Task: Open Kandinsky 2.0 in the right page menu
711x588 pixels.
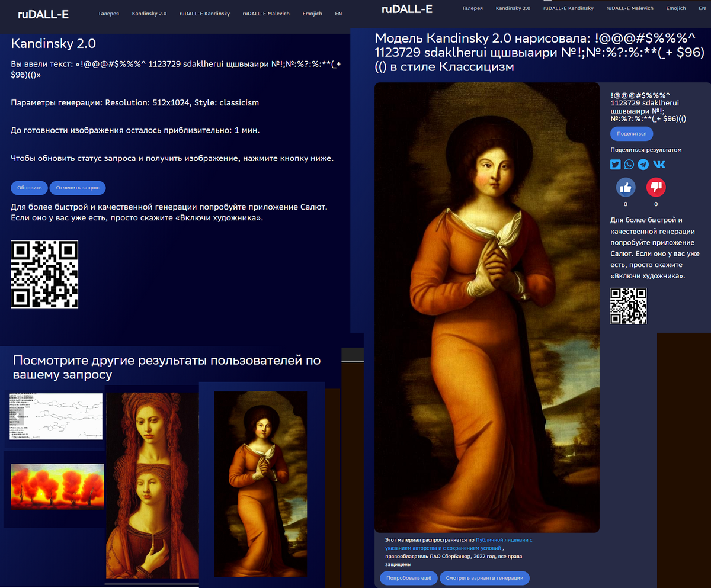Action: (x=513, y=8)
